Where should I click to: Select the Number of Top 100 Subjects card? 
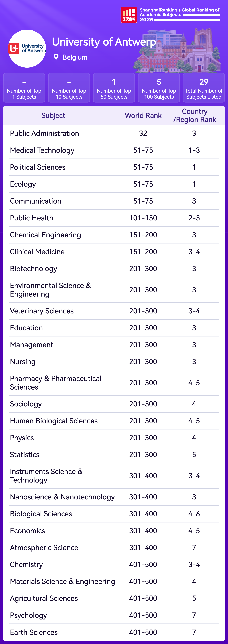tap(159, 88)
